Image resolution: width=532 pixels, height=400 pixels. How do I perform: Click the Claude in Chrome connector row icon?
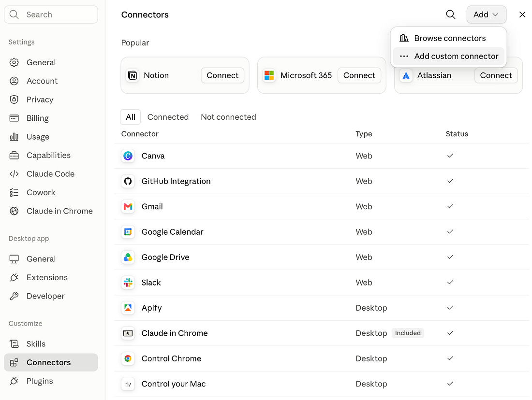128,333
